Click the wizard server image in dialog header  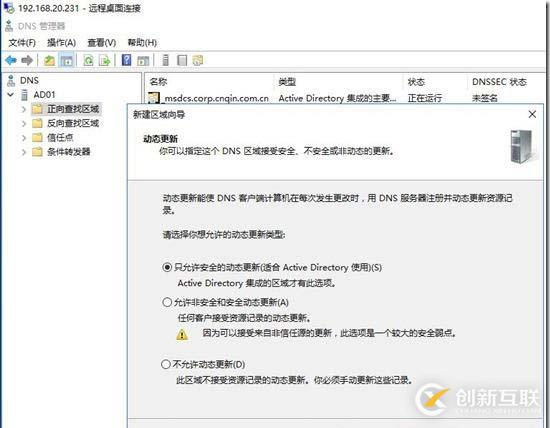click(x=522, y=147)
